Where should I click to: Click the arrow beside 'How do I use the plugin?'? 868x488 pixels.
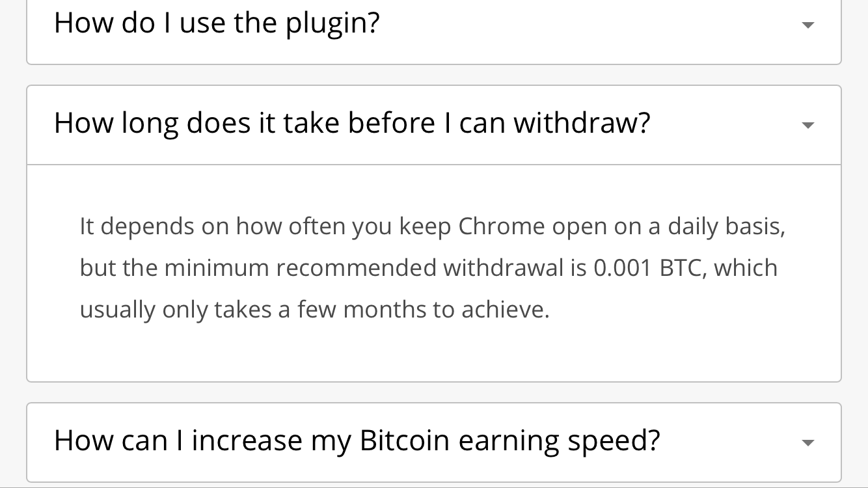(807, 25)
